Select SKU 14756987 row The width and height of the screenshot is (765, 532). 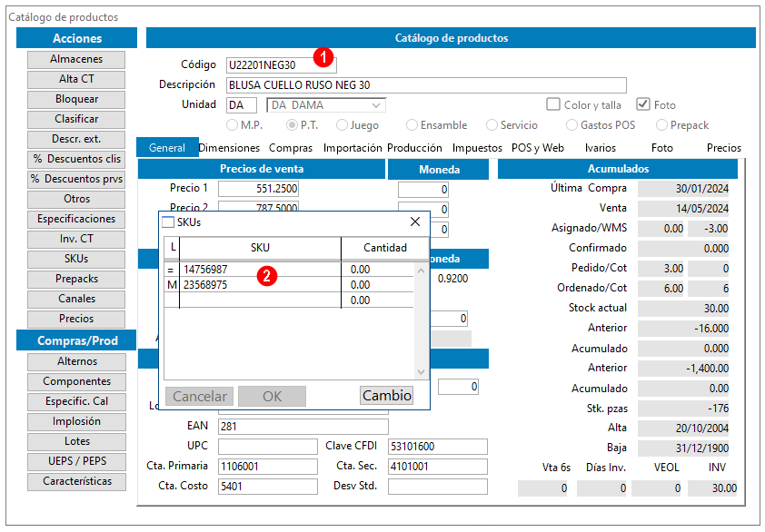289,270
